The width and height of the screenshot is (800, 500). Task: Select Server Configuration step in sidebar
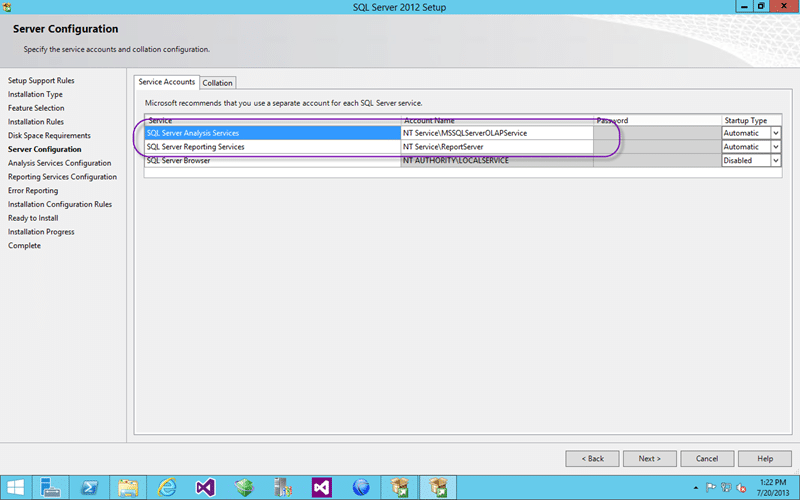point(44,149)
